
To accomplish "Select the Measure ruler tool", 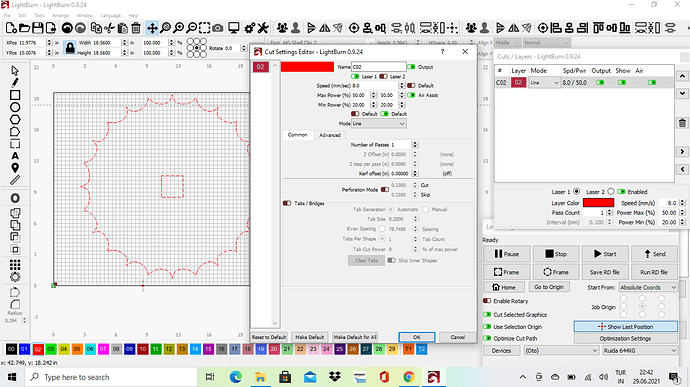I will tap(15, 180).
